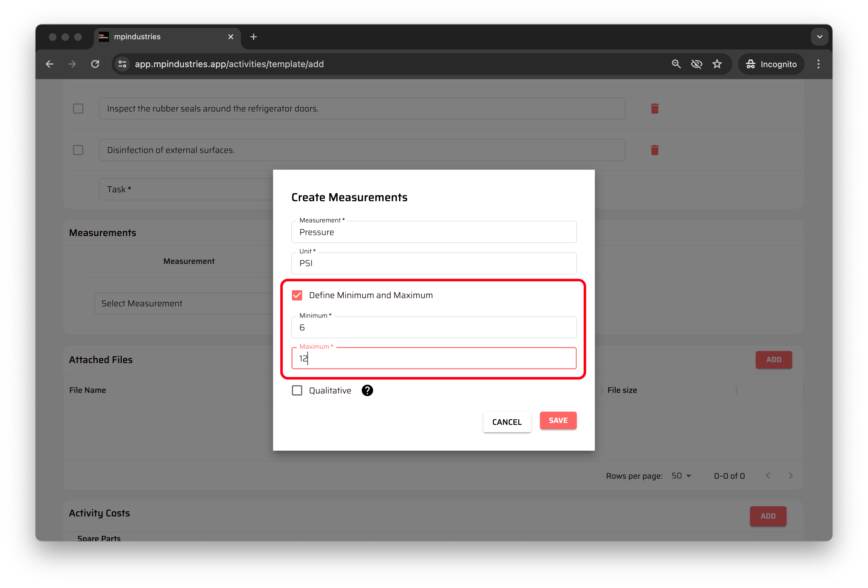This screenshot has width=868, height=588.
Task: Click into the Minimum value field
Action: coord(433,327)
